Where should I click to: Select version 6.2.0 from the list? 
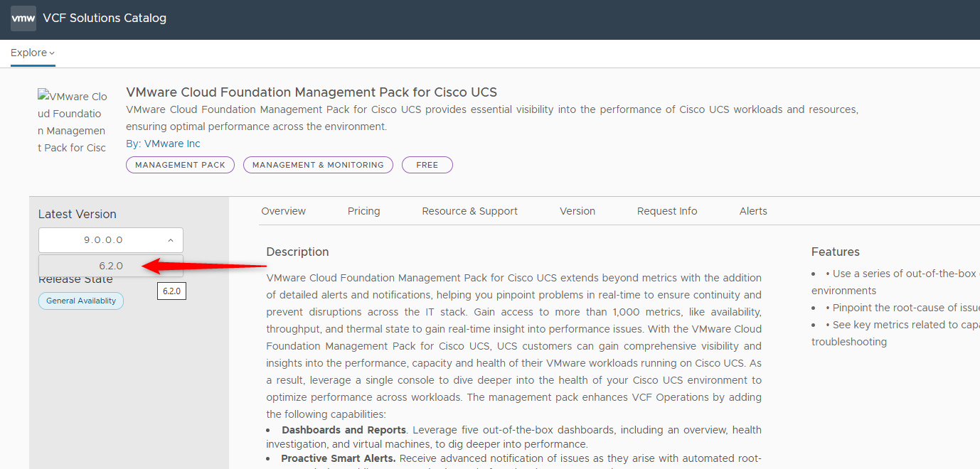(111, 266)
